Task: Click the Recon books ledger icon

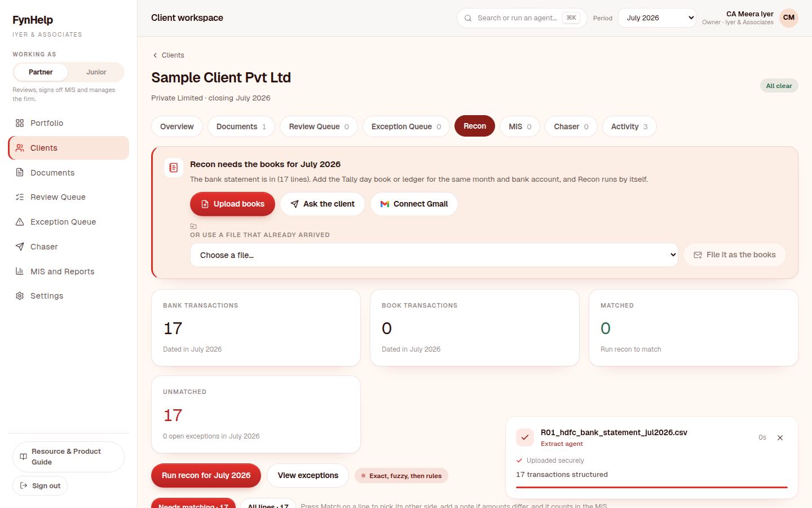Action: coord(173,168)
